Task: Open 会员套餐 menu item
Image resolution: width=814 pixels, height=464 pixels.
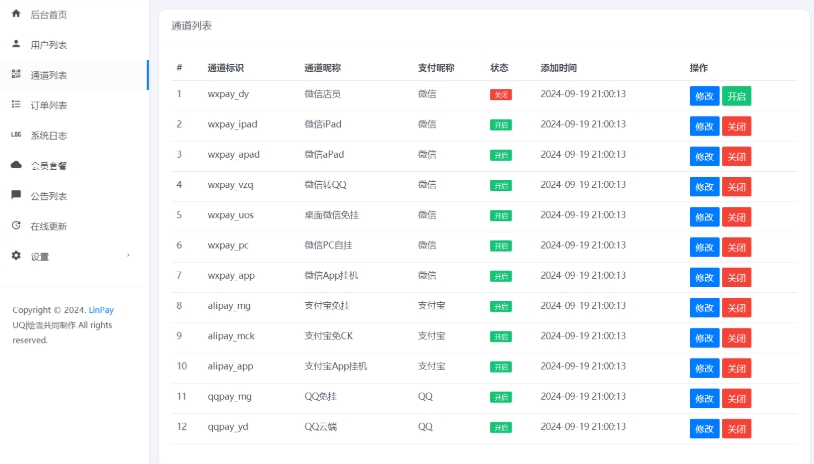Action: pyautogui.click(x=74, y=166)
